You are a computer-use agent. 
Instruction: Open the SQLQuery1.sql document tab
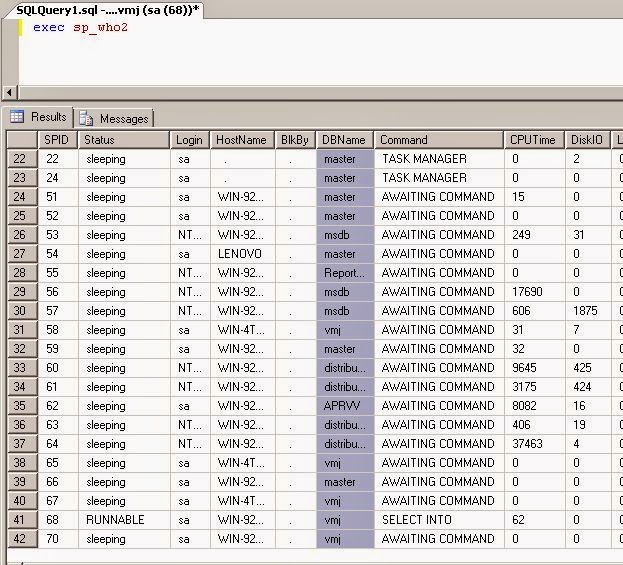click(x=106, y=10)
